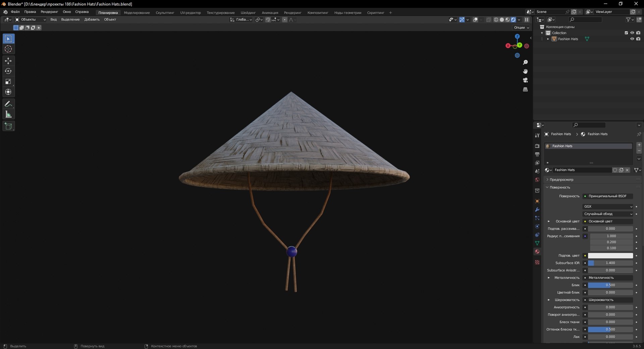Image resolution: width=644 pixels, height=349 pixels.
Task: Click the Подпов. цвет white swatch
Action: click(x=610, y=255)
